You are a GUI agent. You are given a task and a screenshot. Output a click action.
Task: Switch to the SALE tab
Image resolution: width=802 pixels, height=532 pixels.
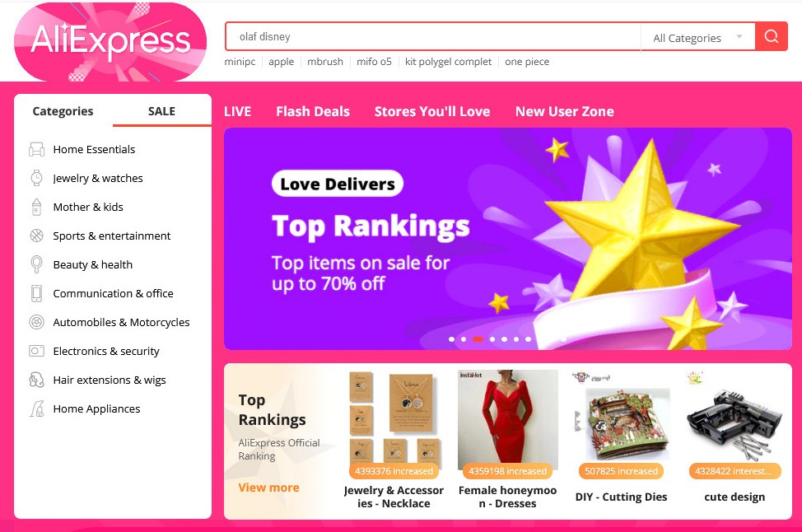[x=161, y=111]
